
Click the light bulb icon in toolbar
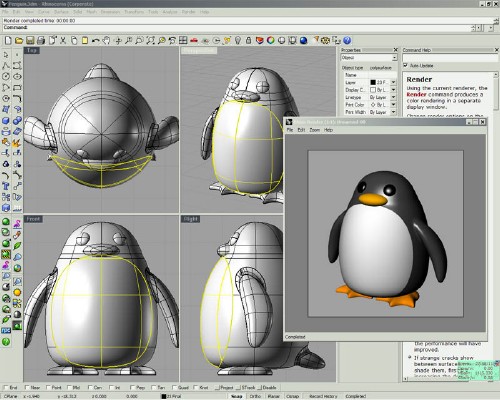(x=238, y=41)
